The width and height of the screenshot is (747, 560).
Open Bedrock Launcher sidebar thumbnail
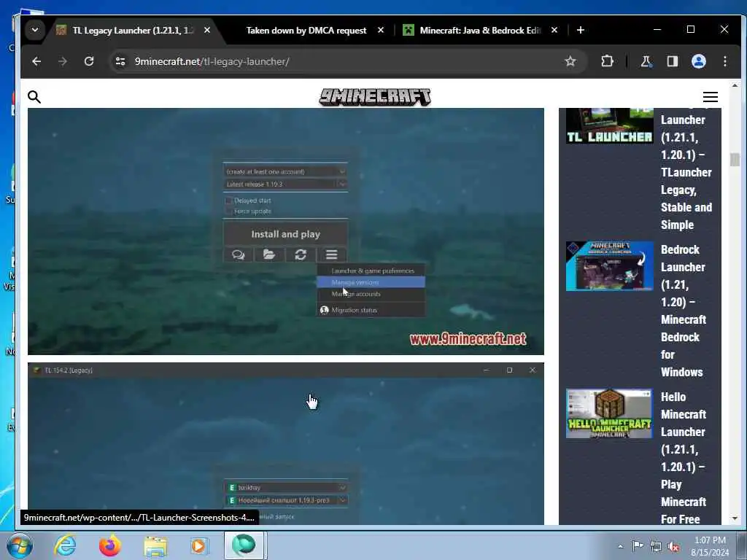click(609, 265)
